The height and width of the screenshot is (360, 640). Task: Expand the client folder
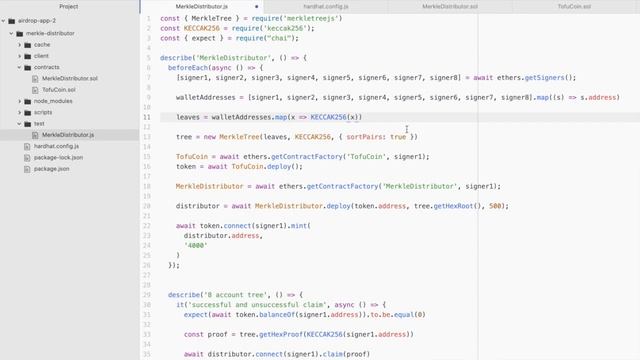click(19, 56)
